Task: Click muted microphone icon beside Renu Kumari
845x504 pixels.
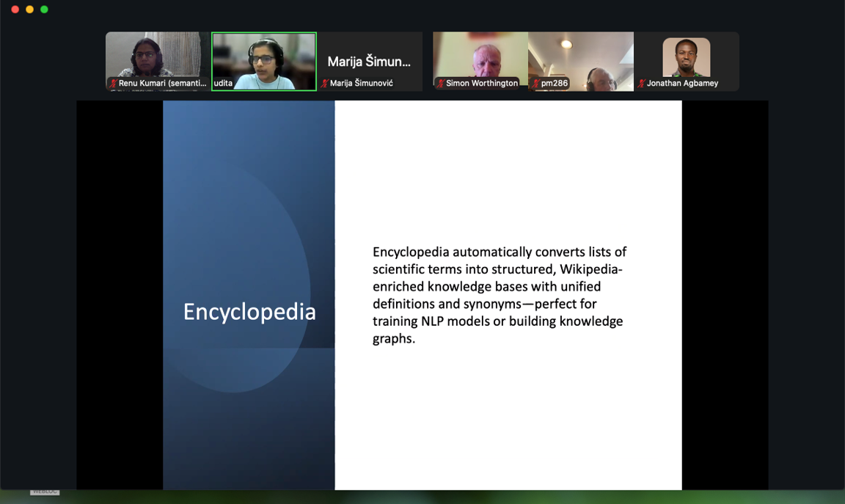Action: 113,83
